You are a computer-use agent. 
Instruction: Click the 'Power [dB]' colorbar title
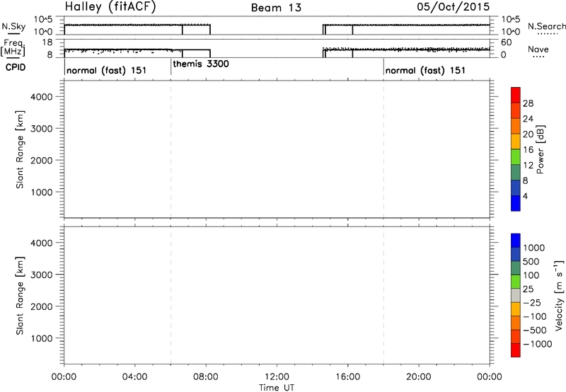point(541,149)
